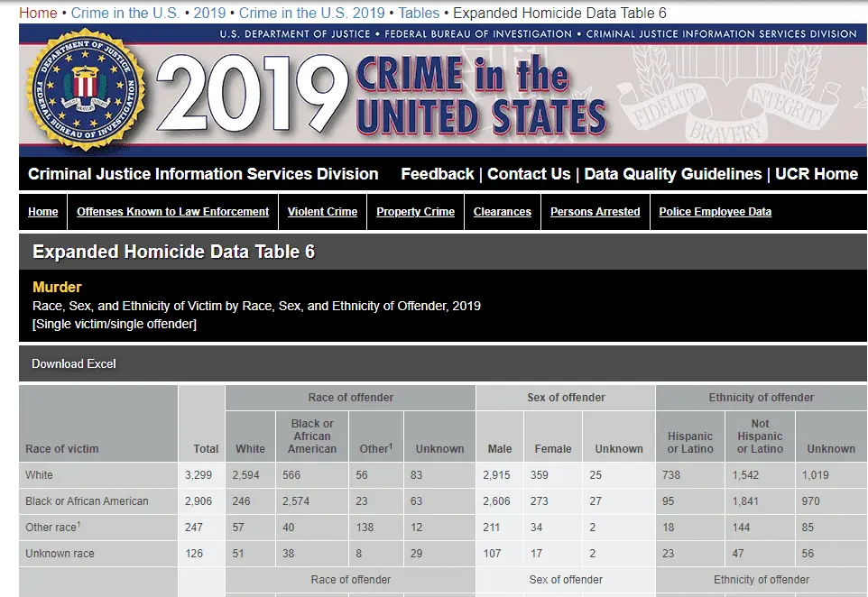Navigate to Tables breadcrumb link
Viewport: 868px width, 597px height.
click(419, 13)
